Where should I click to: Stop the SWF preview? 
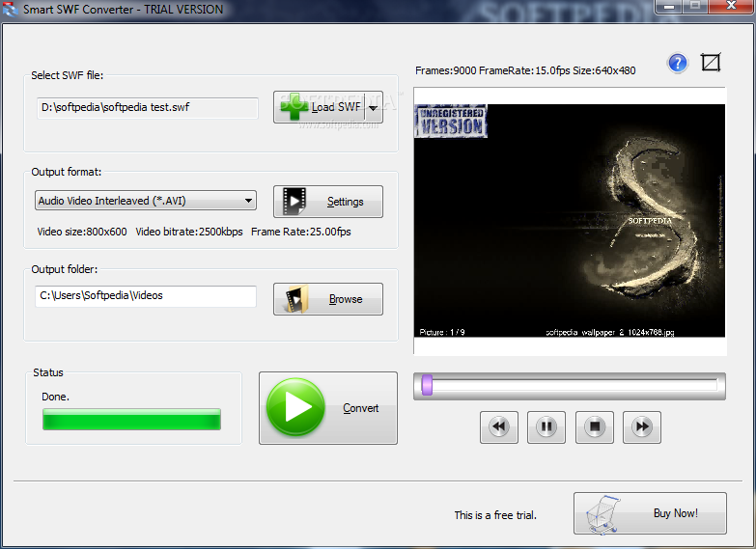point(595,426)
